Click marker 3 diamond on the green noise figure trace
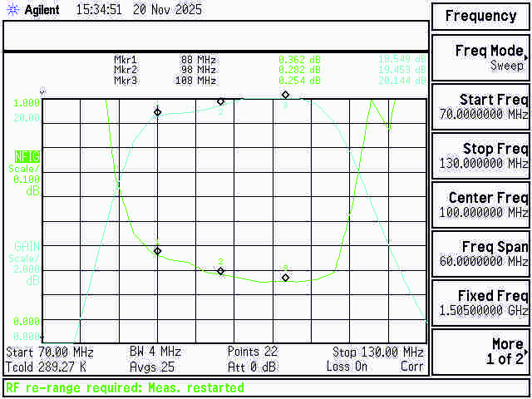Viewport: 532px width, 399px height. click(x=285, y=277)
